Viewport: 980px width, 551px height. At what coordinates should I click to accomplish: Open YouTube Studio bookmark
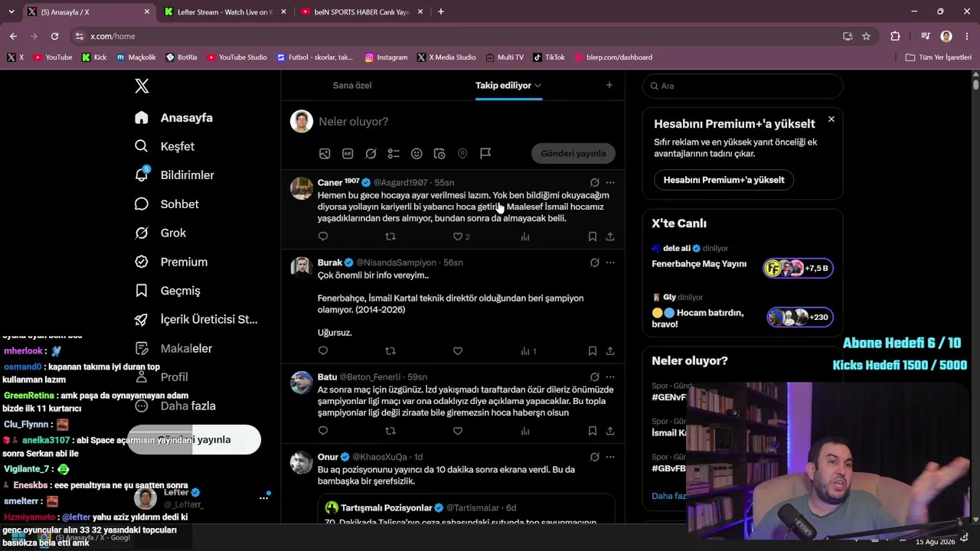237,57
